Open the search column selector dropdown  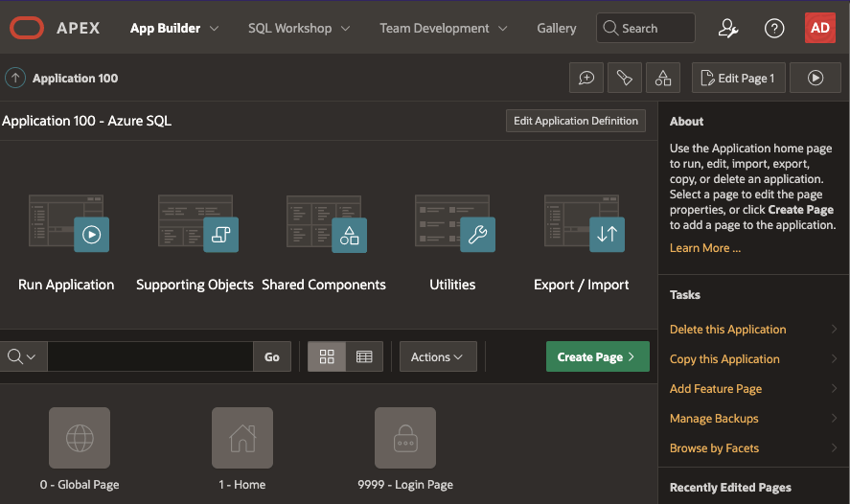(21, 356)
